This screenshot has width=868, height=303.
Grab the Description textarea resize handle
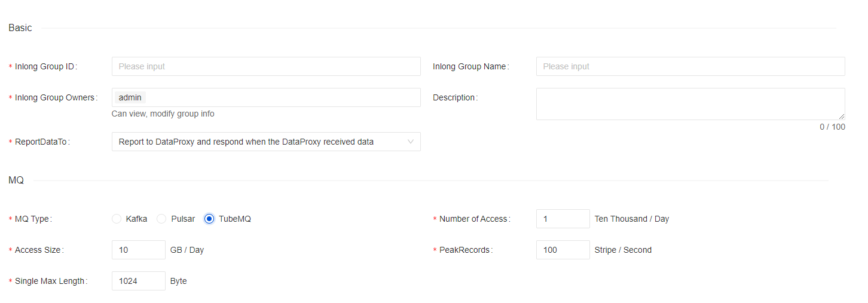842,117
